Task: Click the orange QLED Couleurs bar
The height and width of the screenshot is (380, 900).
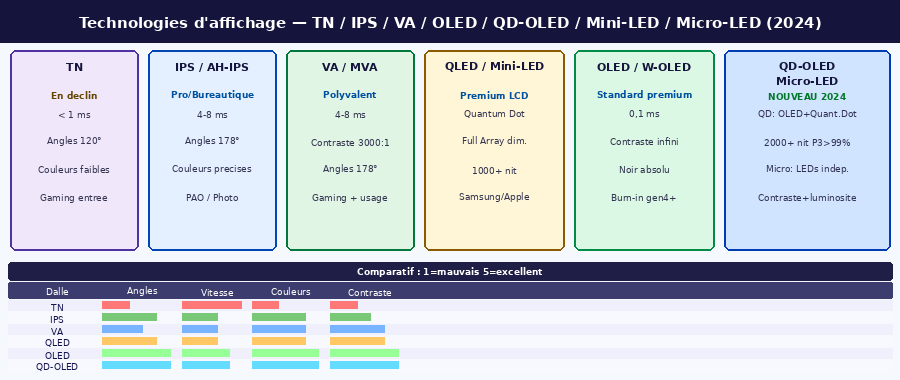Action: click(279, 341)
